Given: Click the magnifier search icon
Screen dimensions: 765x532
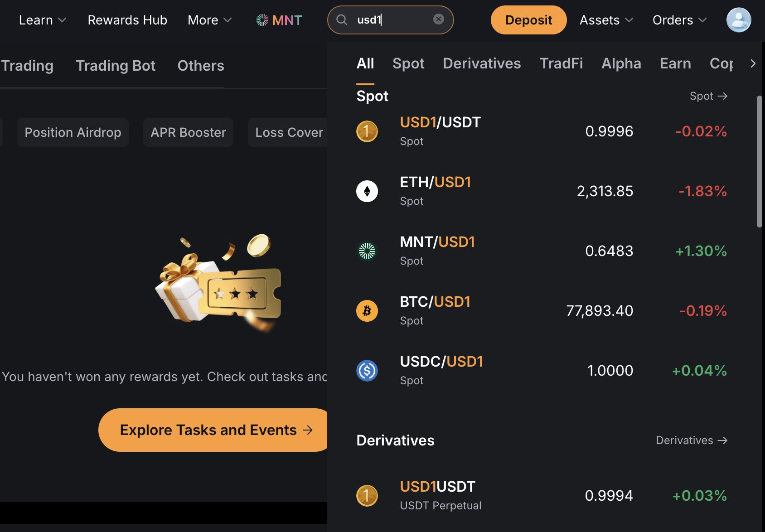Looking at the screenshot, I should coord(342,19).
